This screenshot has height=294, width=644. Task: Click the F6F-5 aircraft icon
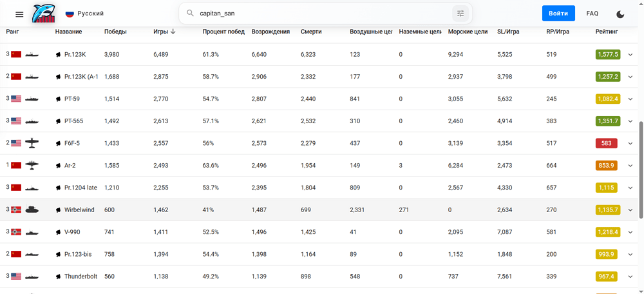pos(32,143)
